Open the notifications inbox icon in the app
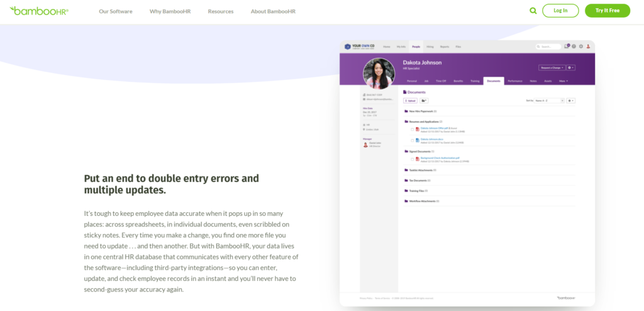 pos(566,47)
